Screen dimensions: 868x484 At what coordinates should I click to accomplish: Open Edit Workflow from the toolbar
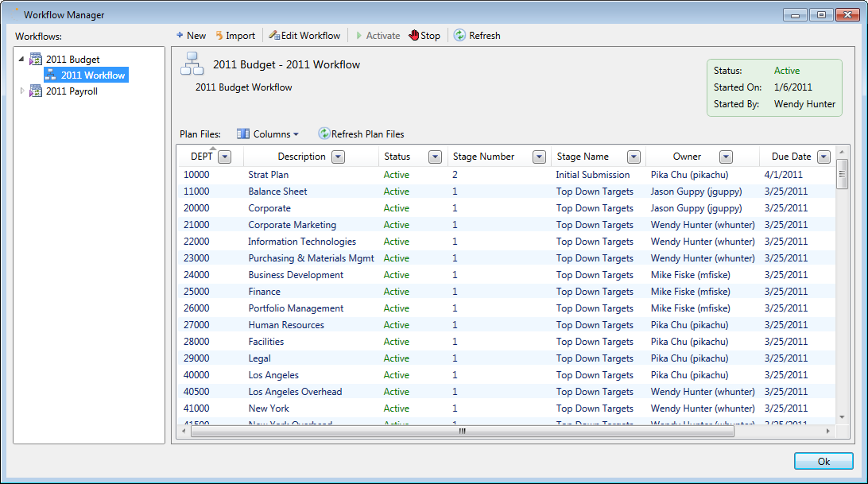tap(304, 36)
